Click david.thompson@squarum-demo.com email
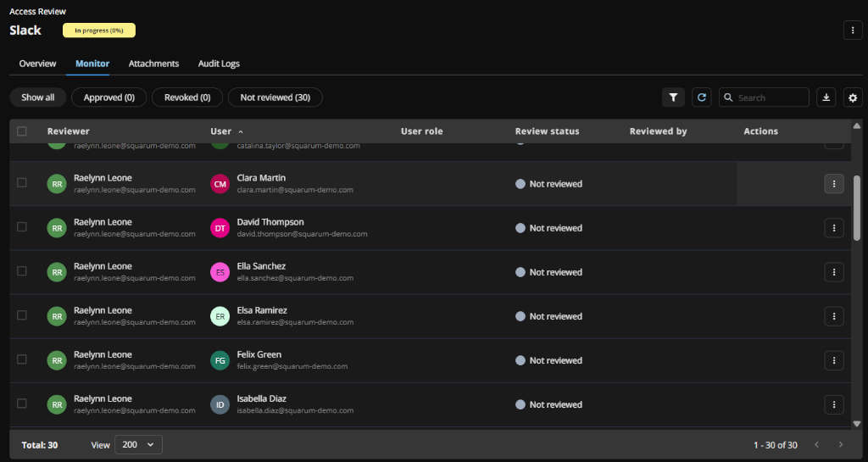 point(303,234)
